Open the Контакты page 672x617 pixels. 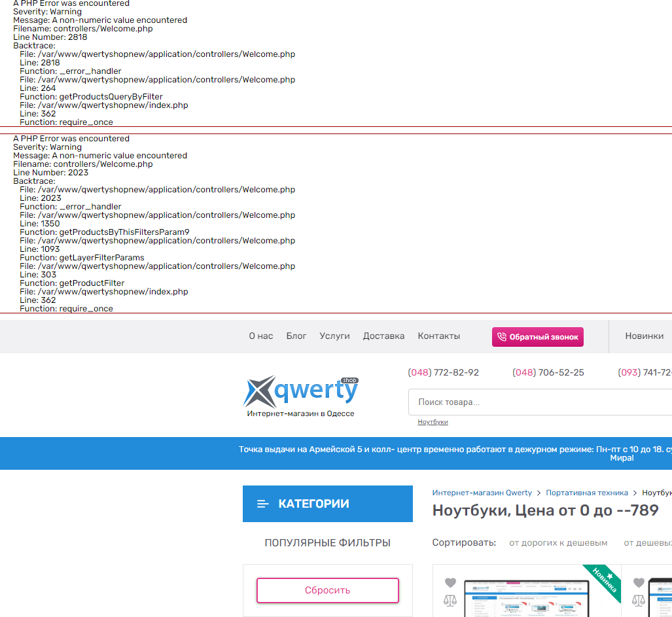[x=438, y=336]
